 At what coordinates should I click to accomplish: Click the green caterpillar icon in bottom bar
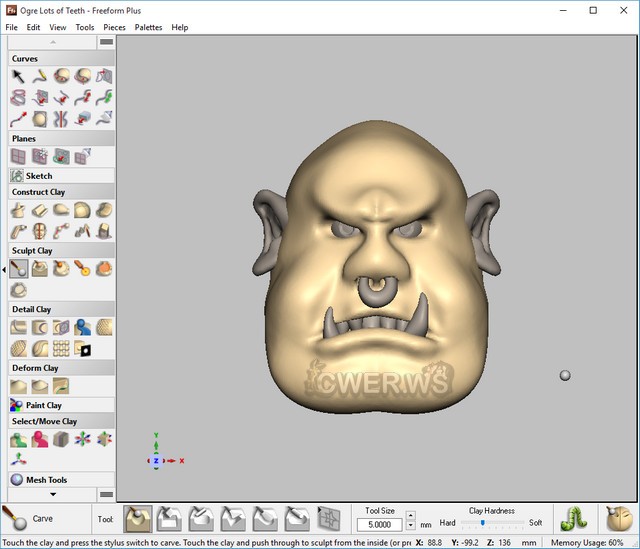[x=572, y=518]
